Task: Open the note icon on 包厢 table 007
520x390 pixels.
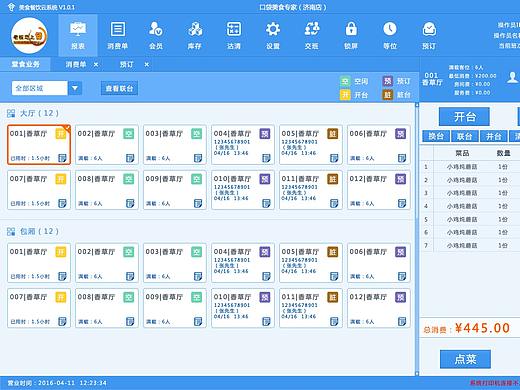Action: tap(62, 321)
